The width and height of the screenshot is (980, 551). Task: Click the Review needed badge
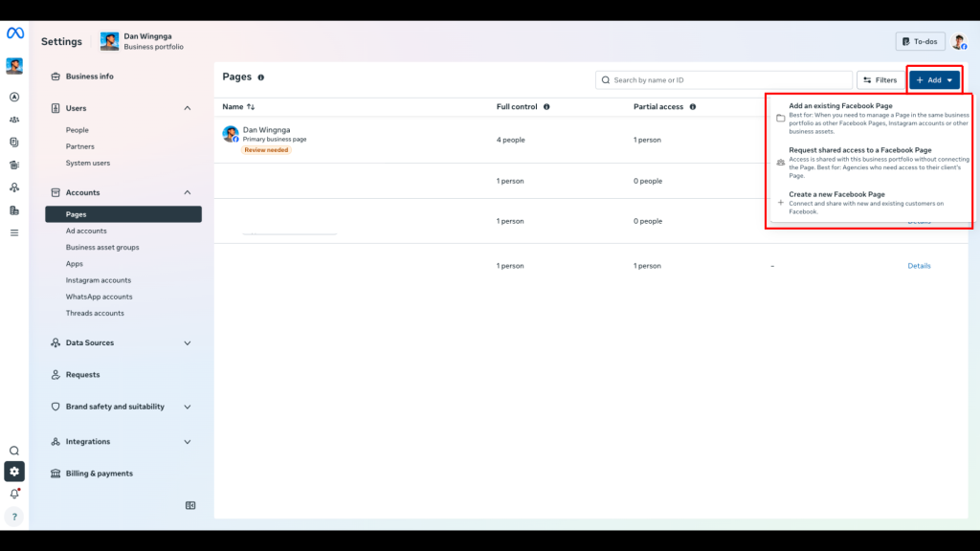(x=266, y=150)
